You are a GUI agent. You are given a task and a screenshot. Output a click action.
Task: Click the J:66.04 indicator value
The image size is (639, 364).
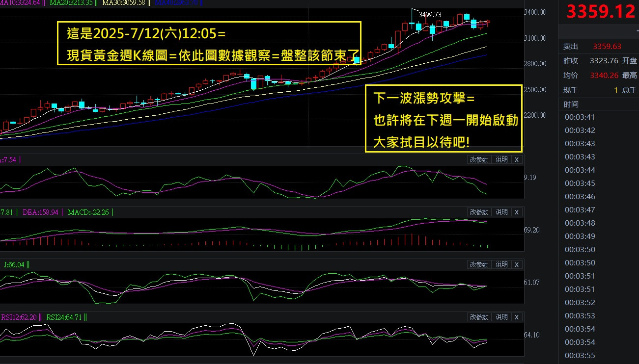pos(14,265)
